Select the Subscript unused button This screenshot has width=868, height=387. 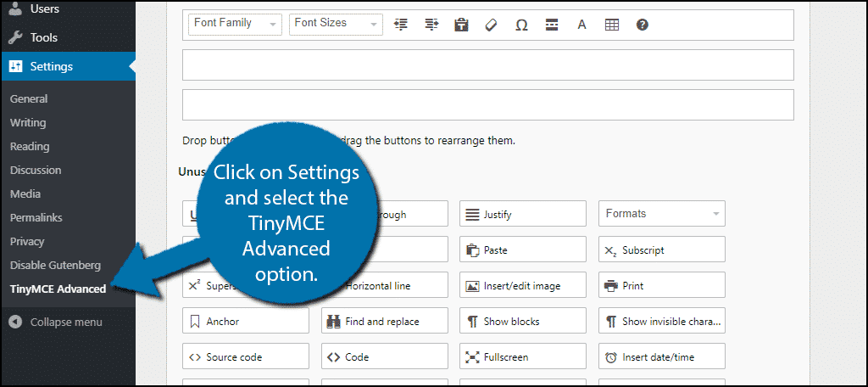tap(661, 250)
